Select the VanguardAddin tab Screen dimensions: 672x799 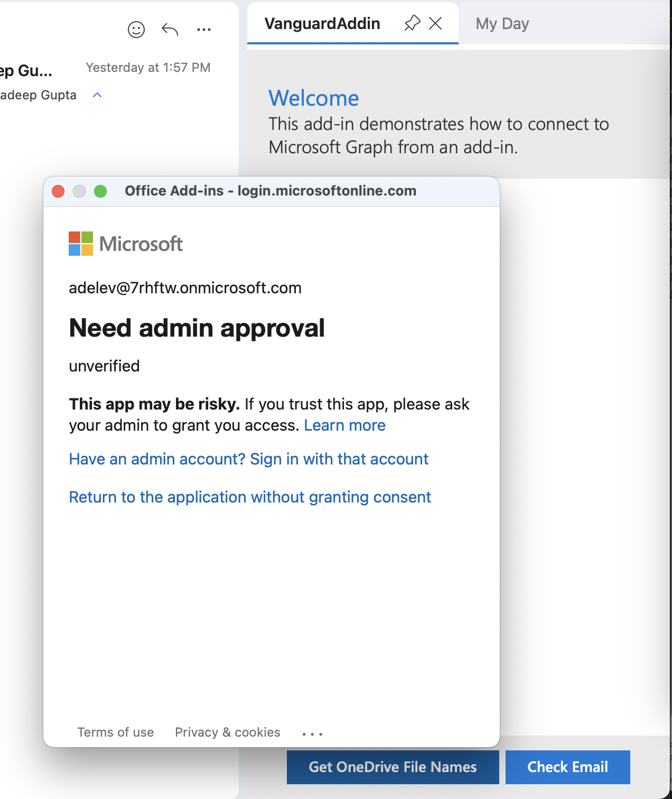pos(322,23)
